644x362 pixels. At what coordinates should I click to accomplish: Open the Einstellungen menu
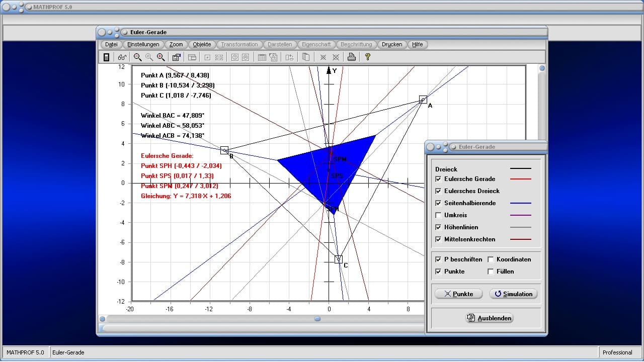pos(143,44)
